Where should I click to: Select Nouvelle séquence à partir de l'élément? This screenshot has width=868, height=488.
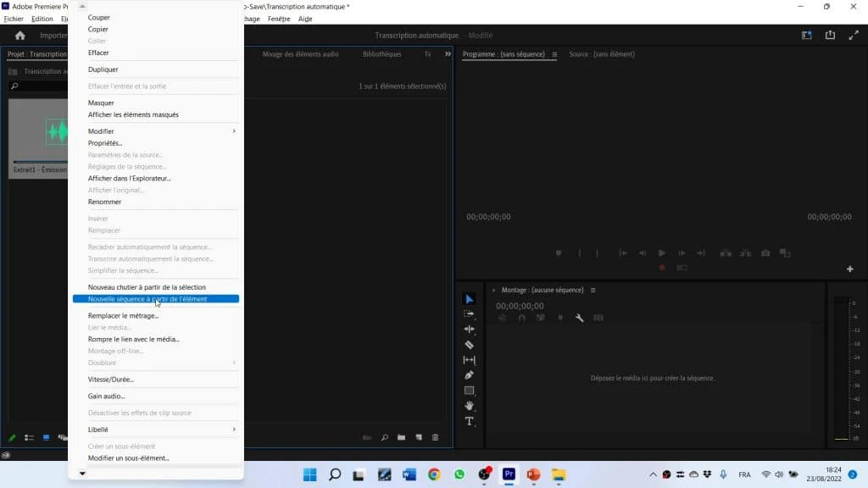pyautogui.click(x=156, y=299)
